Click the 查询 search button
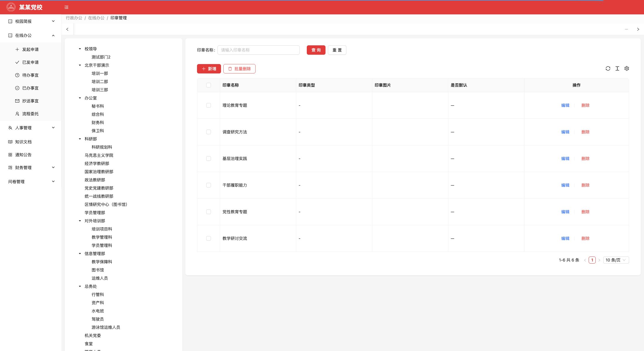The height and width of the screenshot is (351, 644). point(316,50)
